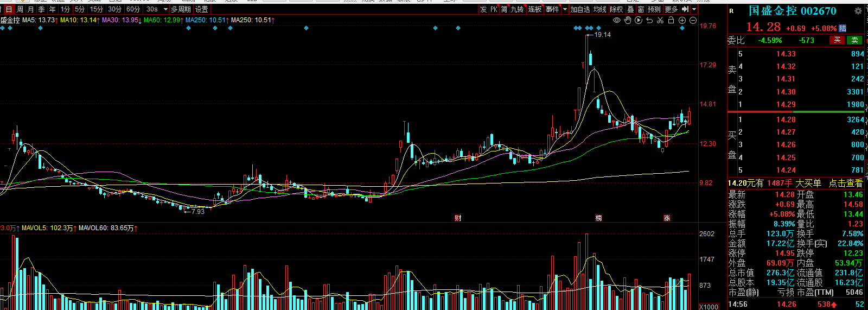Open the 除权 ex-rights option

[617, 9]
